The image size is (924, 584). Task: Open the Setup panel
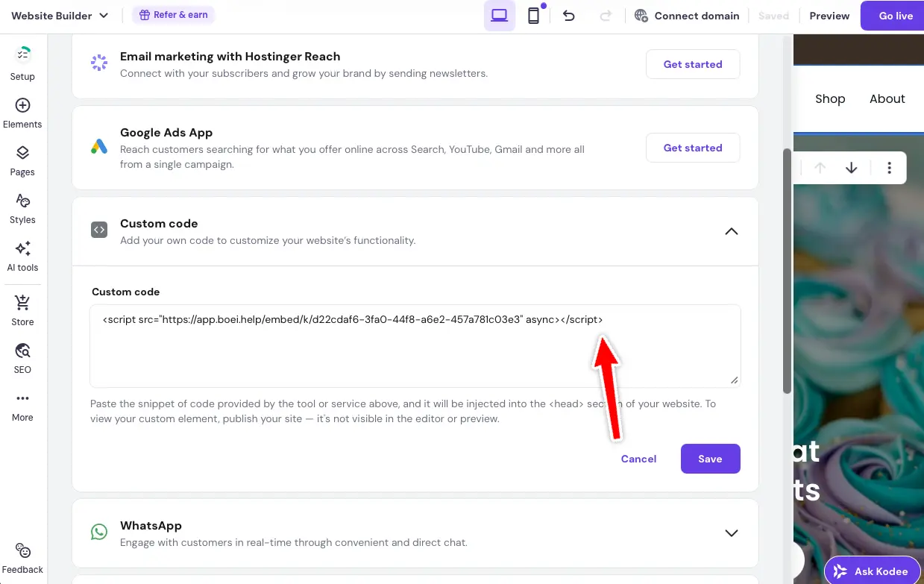click(x=22, y=62)
